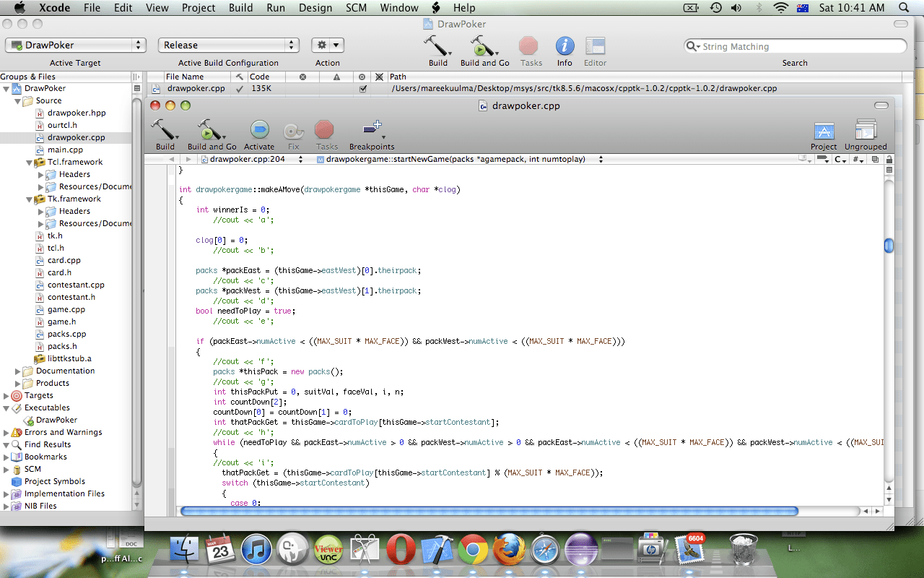Sort by the Path column header
Viewport: 924px width, 578px height.
click(645, 77)
